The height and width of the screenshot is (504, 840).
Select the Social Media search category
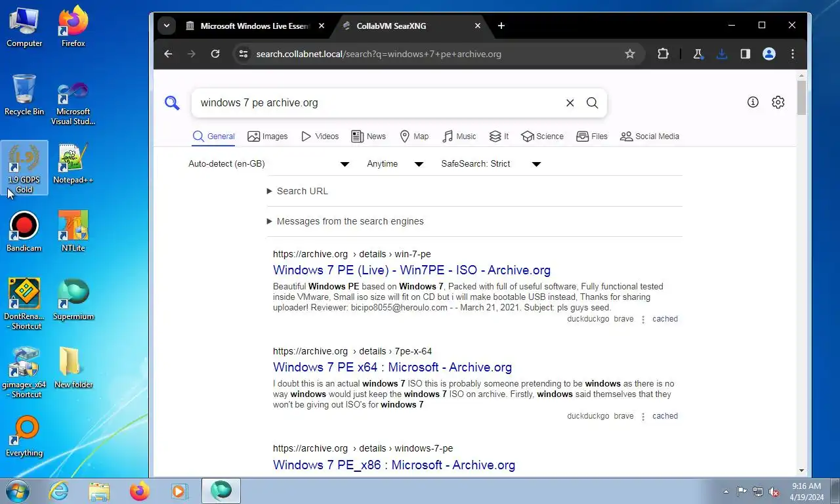[650, 136]
